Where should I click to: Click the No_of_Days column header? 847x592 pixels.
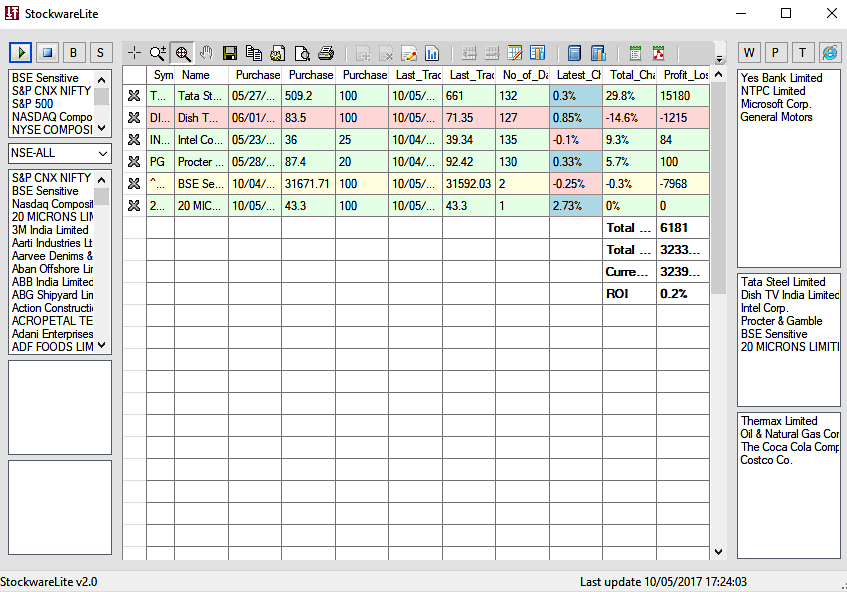[523, 75]
